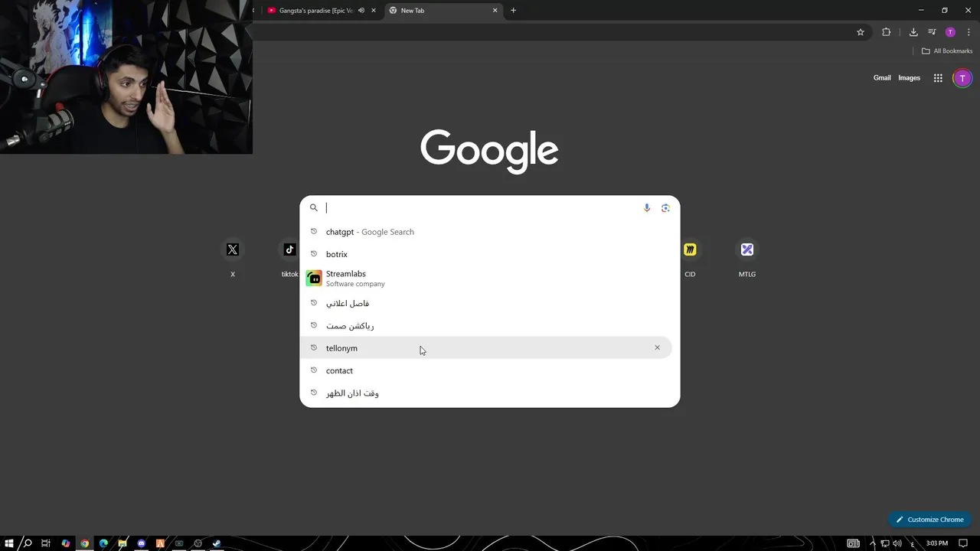Click in the Google search input field
This screenshot has height=551, width=980.
click(482, 207)
